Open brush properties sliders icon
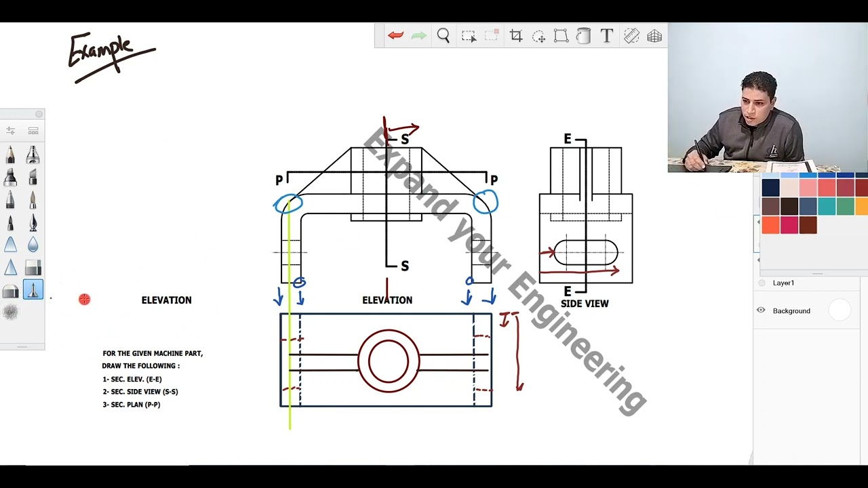Viewport: 868px width, 488px height. click(11, 130)
